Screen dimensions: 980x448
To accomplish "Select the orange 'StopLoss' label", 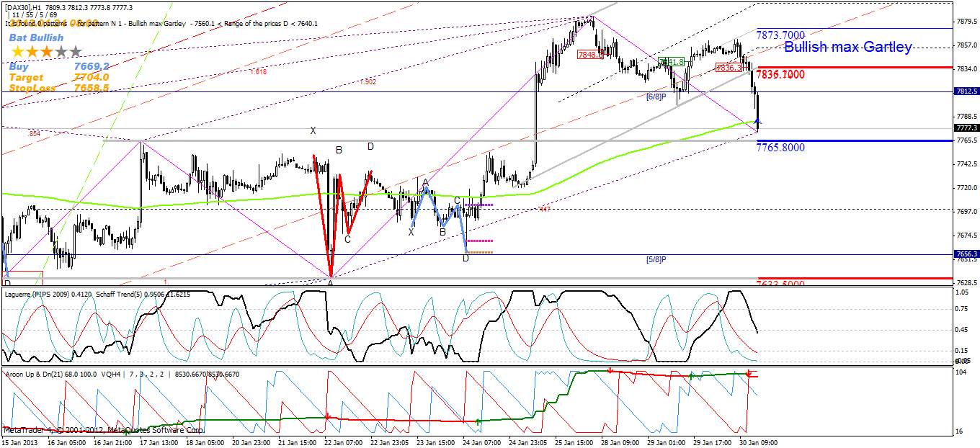I will (x=33, y=88).
